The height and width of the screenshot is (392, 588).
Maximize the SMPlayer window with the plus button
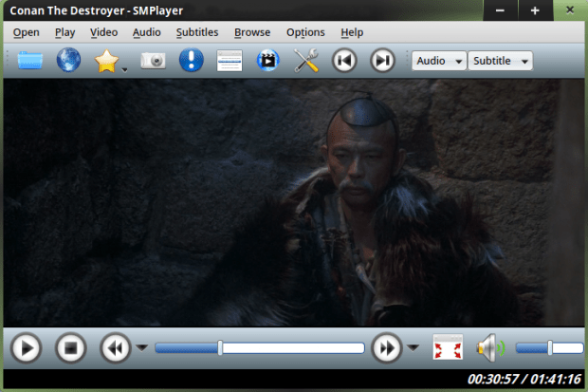535,10
